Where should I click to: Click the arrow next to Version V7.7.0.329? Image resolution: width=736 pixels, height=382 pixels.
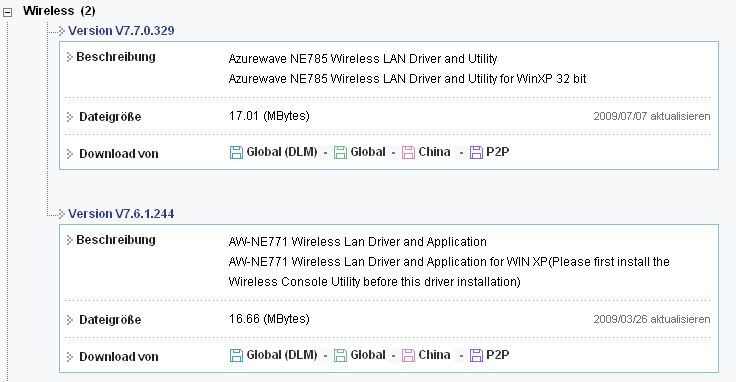tap(61, 31)
